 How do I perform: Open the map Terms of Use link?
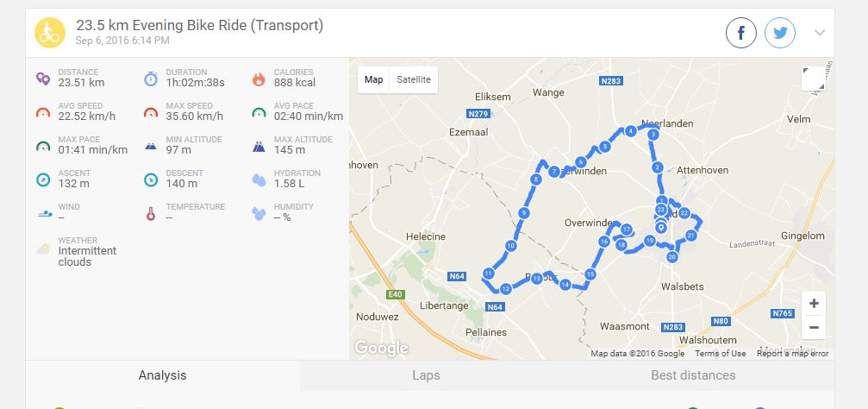(x=721, y=354)
